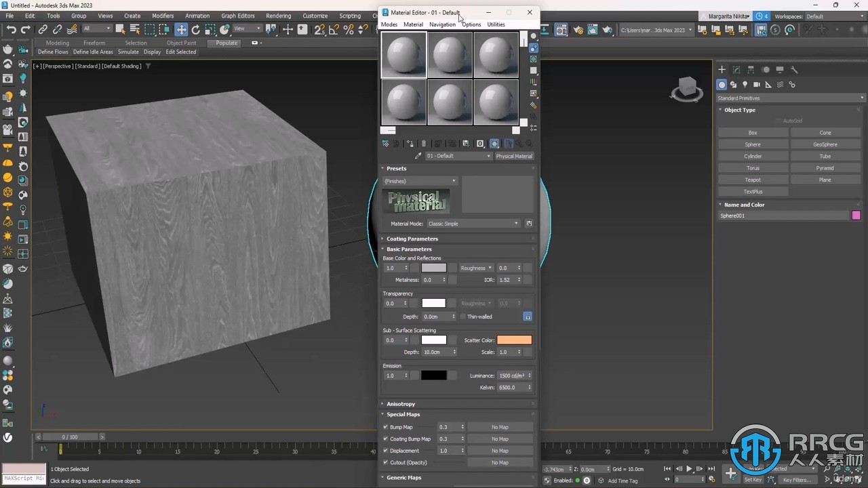Viewport: 868px width, 488px height.
Task: Open Modify tab in command panel
Action: pos(736,69)
